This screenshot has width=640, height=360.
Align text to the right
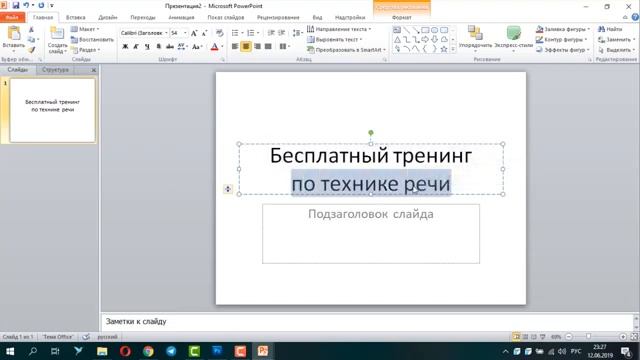point(257,47)
